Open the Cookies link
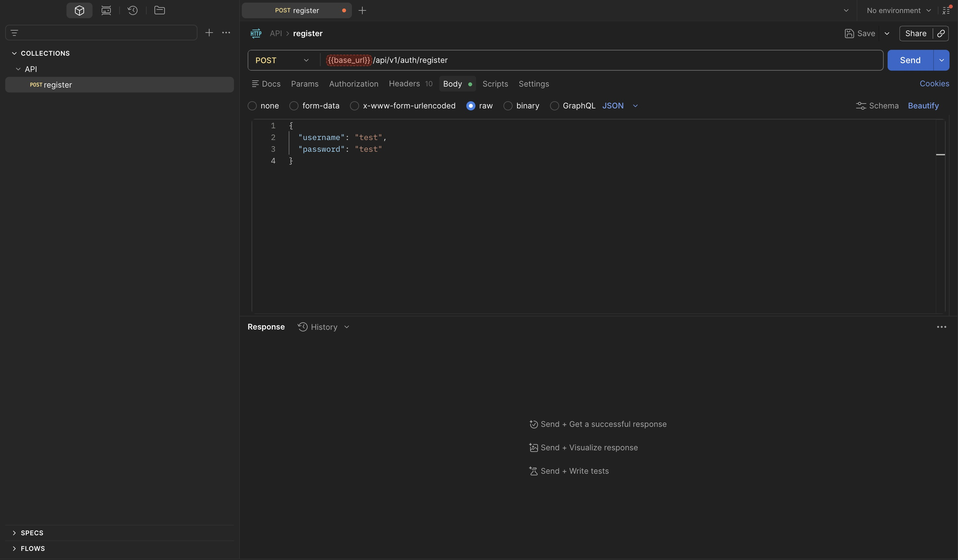Screen dimensions: 958x560 (934, 84)
